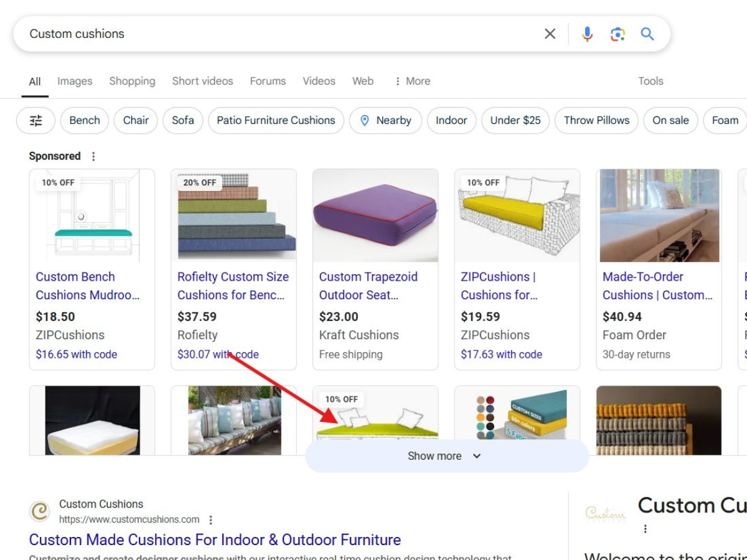This screenshot has width=747, height=560.
Task: Click the window seat cushion photo
Action: coord(659,215)
